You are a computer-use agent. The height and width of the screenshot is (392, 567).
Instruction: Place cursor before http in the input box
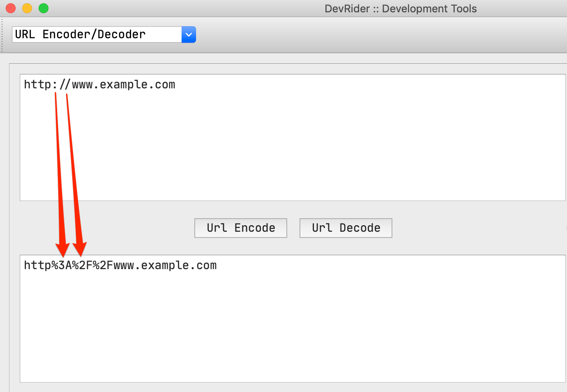pos(24,85)
